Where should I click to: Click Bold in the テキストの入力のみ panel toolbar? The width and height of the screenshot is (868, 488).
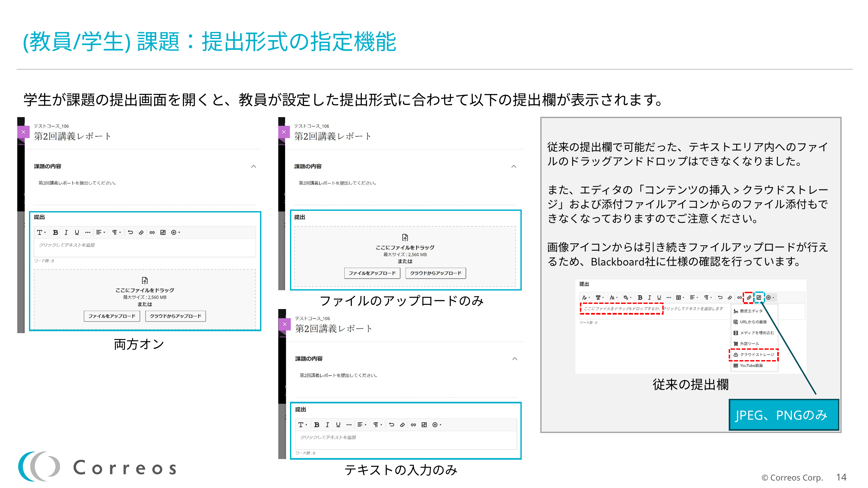pyautogui.click(x=317, y=425)
